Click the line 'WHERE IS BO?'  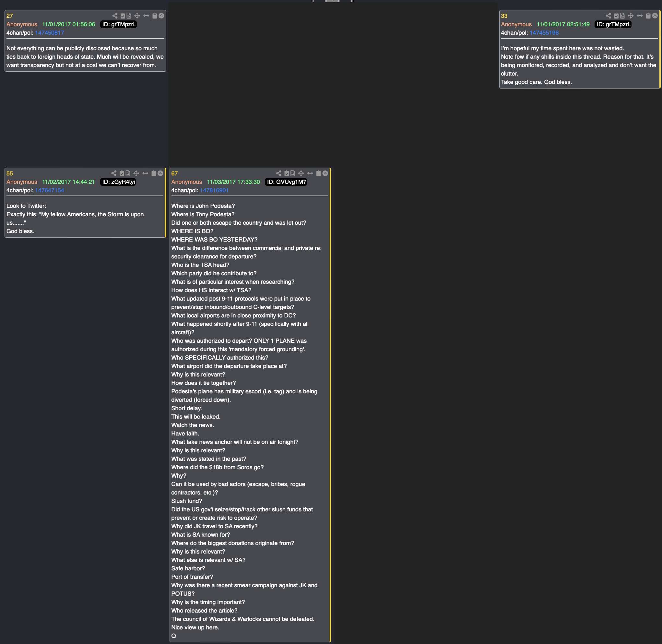pos(192,231)
